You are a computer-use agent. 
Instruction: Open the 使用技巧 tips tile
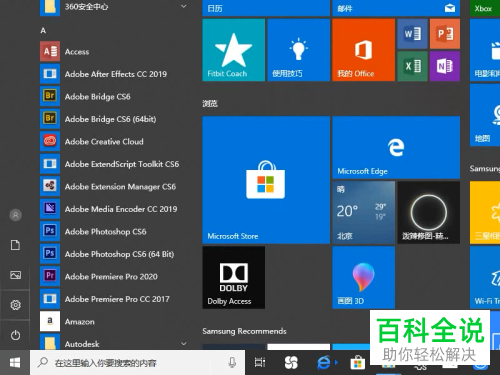[298, 50]
